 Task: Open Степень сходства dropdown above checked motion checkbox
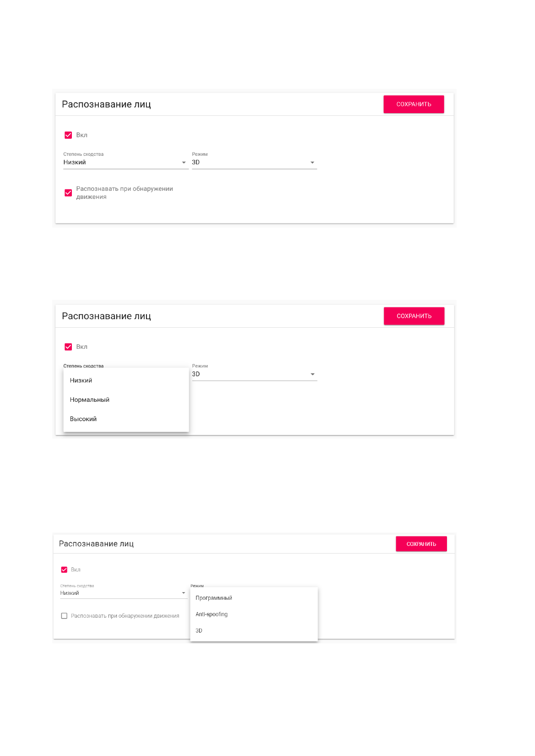124,163
